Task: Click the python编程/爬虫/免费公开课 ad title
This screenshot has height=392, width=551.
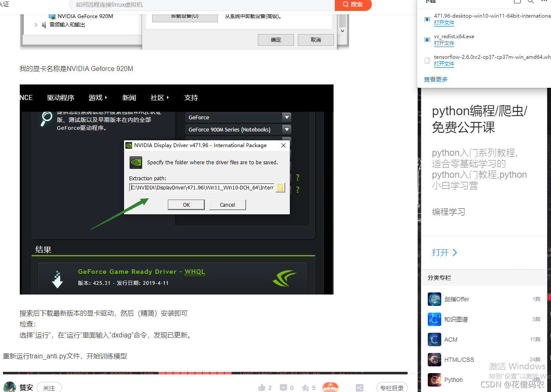Action: coord(479,119)
